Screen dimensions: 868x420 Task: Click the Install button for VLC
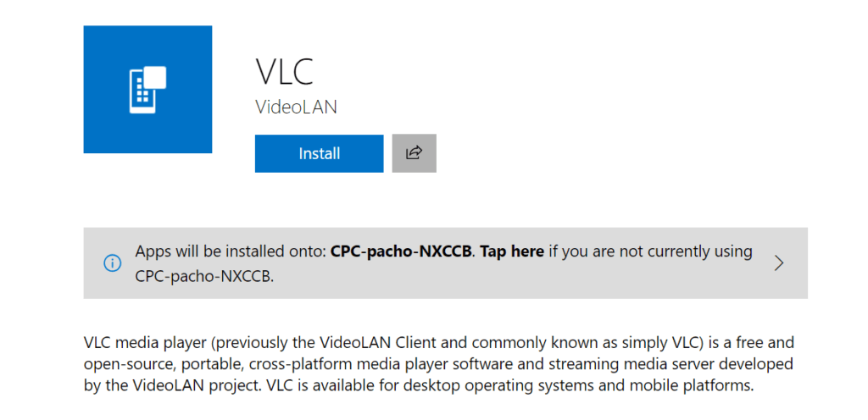[x=319, y=153]
